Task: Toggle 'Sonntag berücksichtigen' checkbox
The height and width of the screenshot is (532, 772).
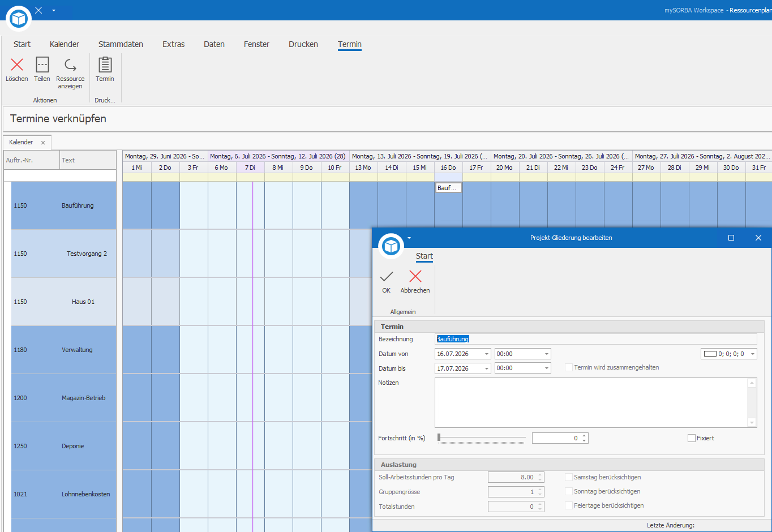Action: coord(569,491)
